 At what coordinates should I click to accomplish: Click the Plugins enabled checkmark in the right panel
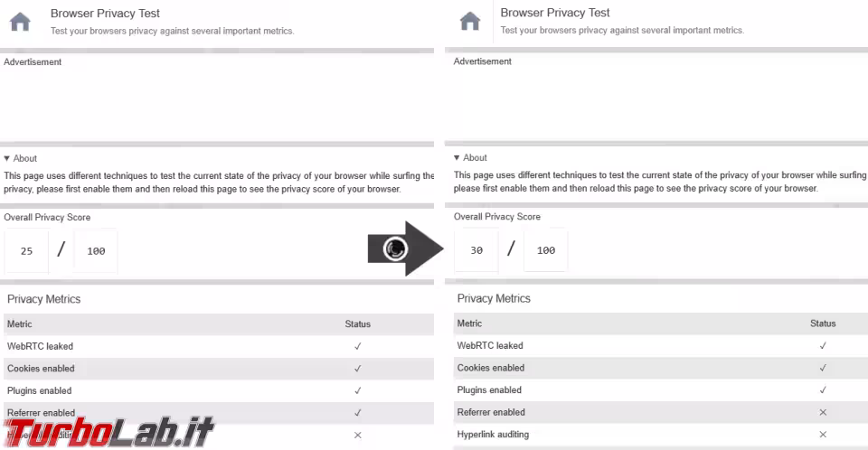[x=823, y=390]
